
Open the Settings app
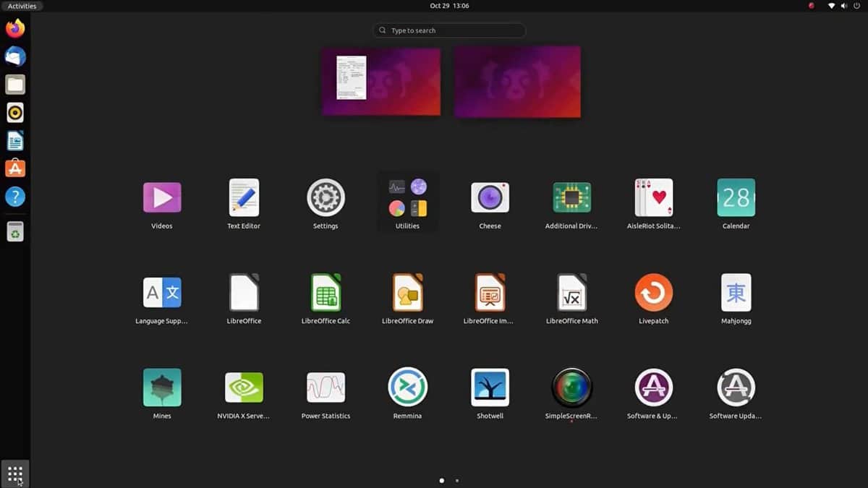[x=325, y=197]
